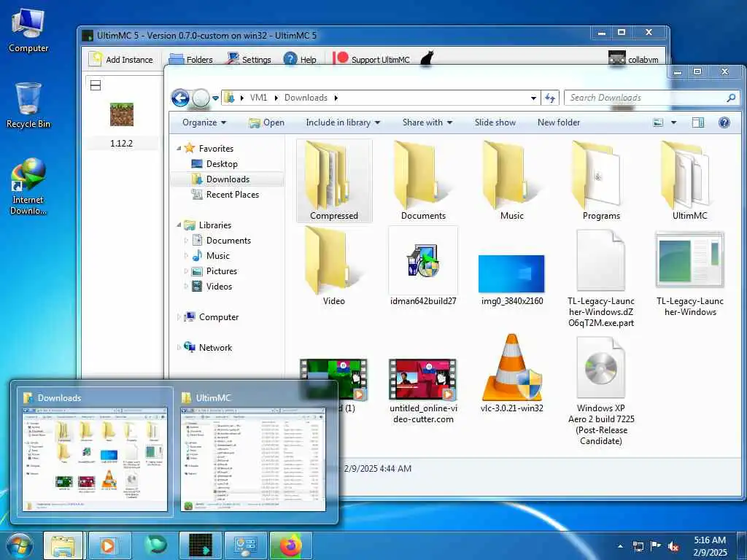This screenshot has width=747, height=560.
Task: Click the black cat icon in UltimMC
Action: pyautogui.click(x=427, y=58)
